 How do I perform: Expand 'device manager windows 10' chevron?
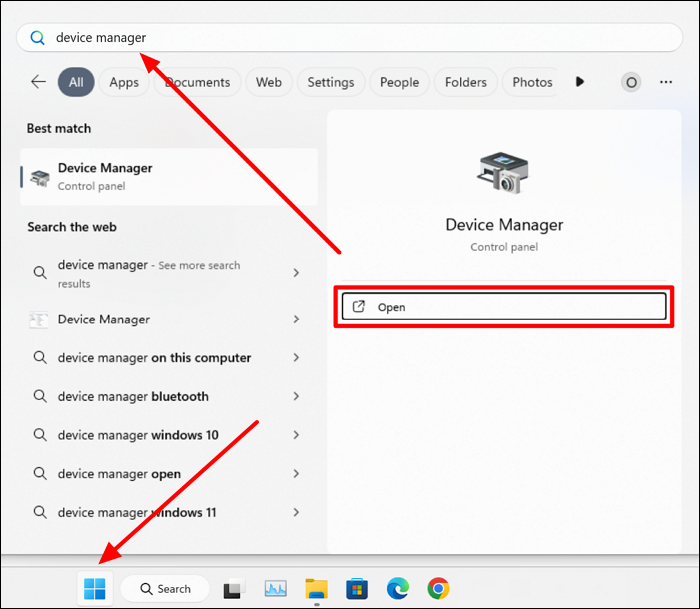click(x=296, y=434)
